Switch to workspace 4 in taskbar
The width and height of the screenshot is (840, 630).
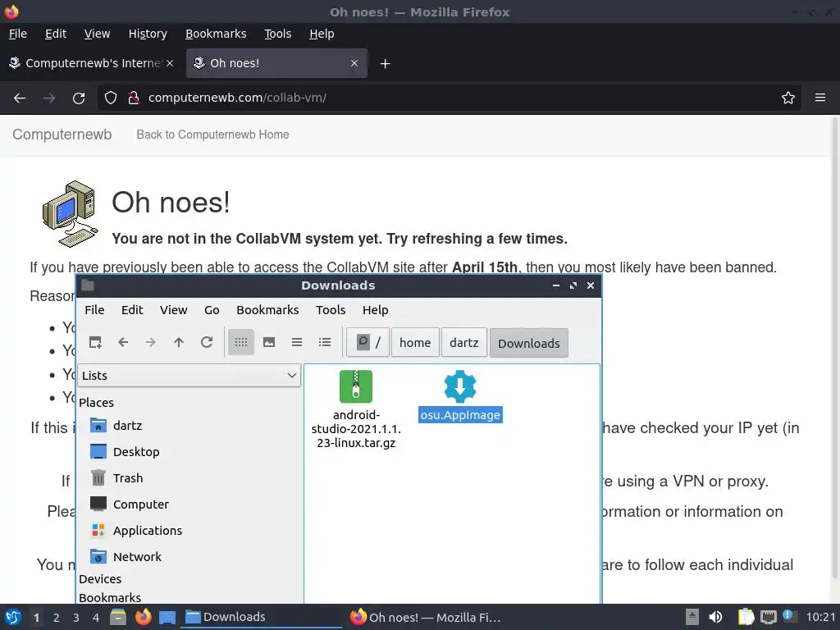96,618
